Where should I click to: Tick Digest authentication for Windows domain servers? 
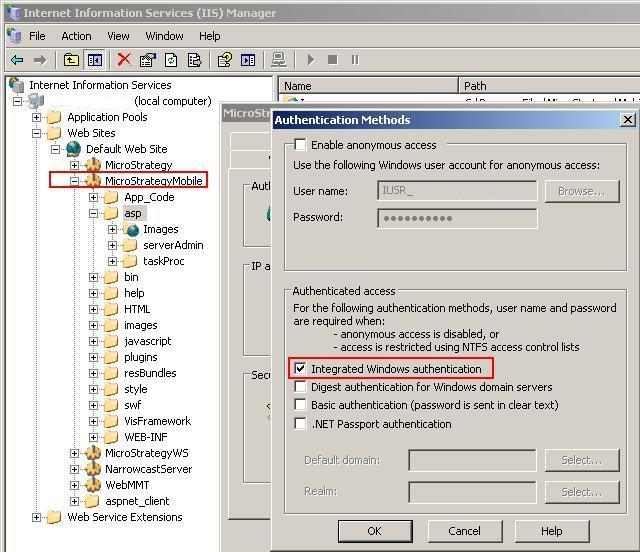(x=300, y=387)
